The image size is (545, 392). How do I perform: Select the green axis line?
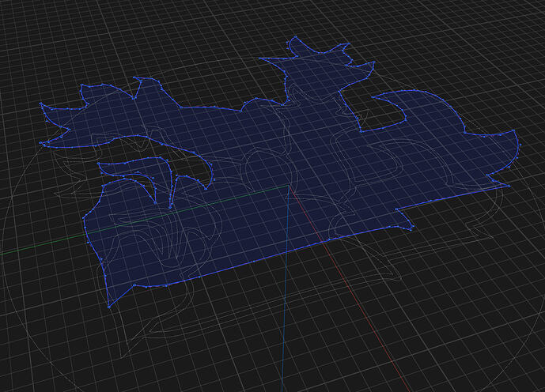pyautogui.click(x=144, y=220)
